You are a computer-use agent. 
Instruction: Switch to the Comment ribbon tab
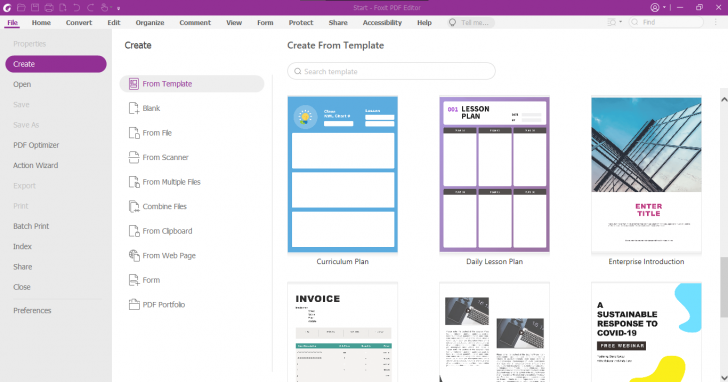[195, 22]
